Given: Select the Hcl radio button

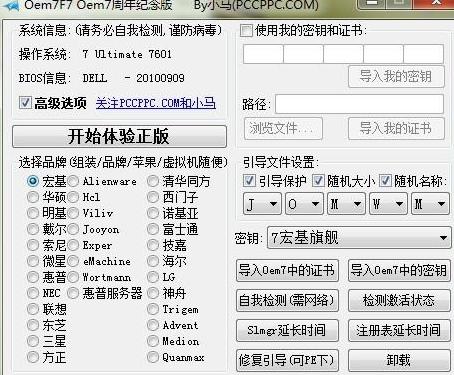Looking at the screenshot, I should pyautogui.click(x=73, y=197).
